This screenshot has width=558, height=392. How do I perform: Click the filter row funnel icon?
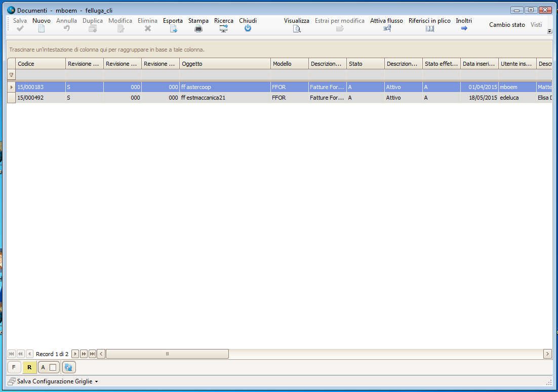tap(11, 75)
